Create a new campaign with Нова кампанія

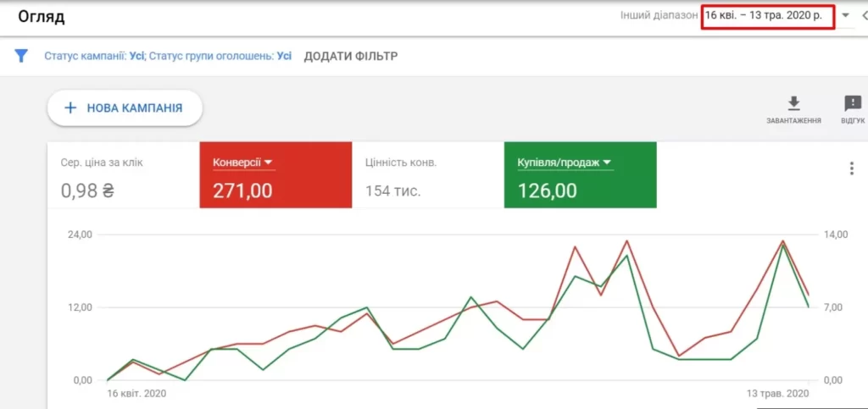point(125,108)
